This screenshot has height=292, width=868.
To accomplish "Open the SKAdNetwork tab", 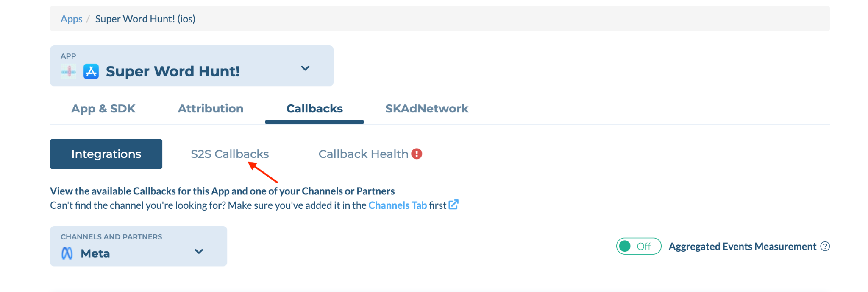I will pos(427,109).
